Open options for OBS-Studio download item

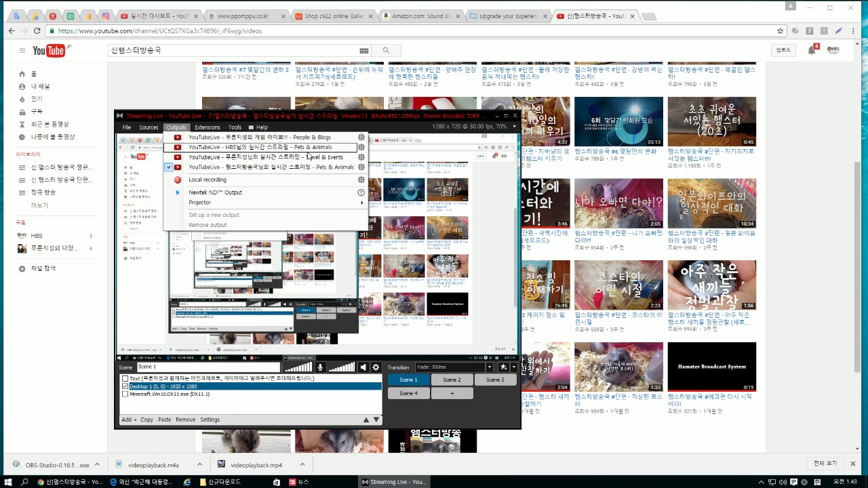click(x=97, y=465)
